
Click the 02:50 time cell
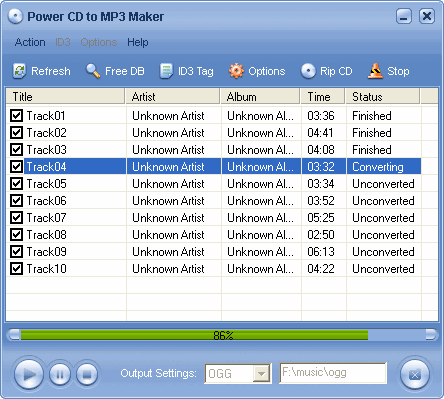point(321,235)
